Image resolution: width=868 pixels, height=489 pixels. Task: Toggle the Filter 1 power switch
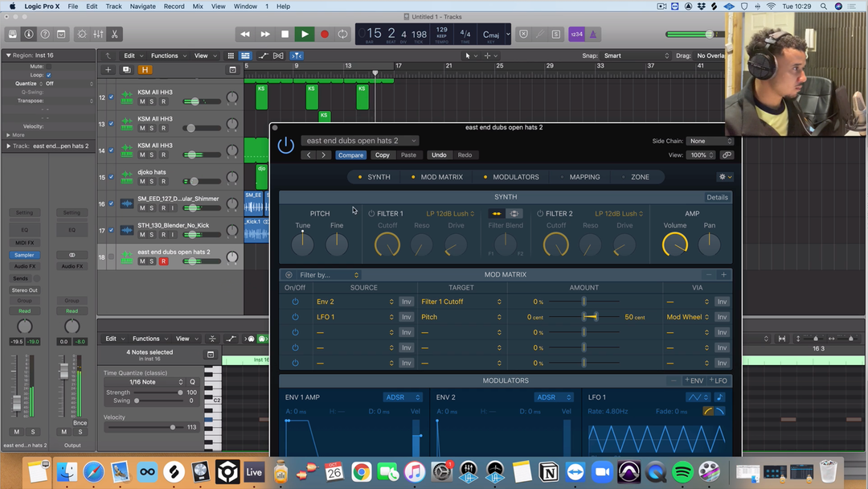point(371,214)
